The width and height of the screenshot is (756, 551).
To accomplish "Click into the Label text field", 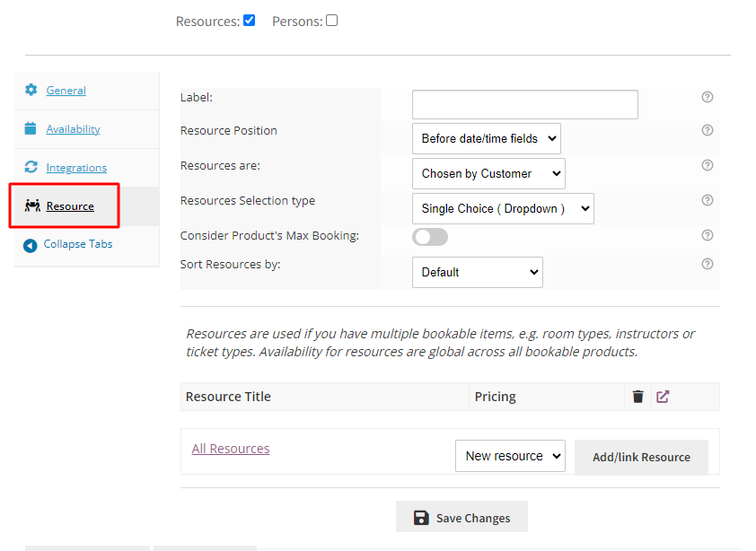I will 525,104.
